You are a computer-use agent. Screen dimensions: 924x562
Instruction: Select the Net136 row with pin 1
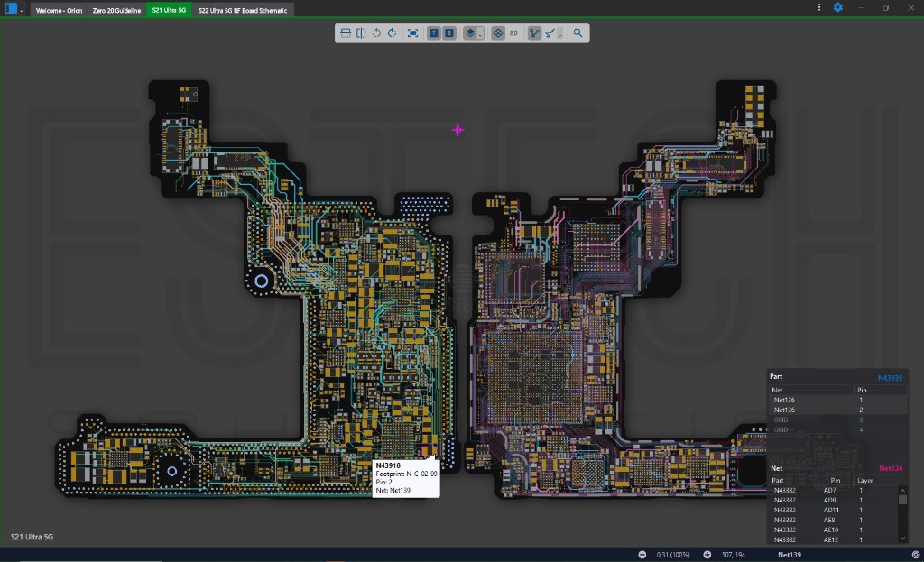click(837, 400)
